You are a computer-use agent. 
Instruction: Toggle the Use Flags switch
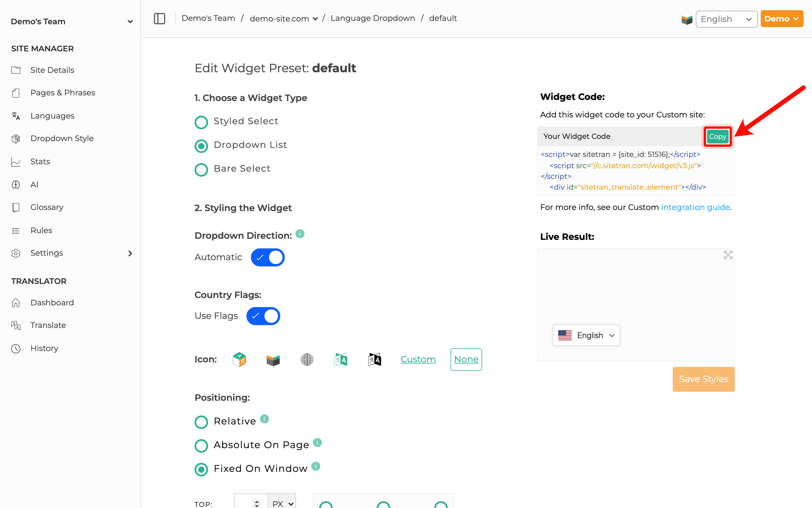pyautogui.click(x=263, y=316)
